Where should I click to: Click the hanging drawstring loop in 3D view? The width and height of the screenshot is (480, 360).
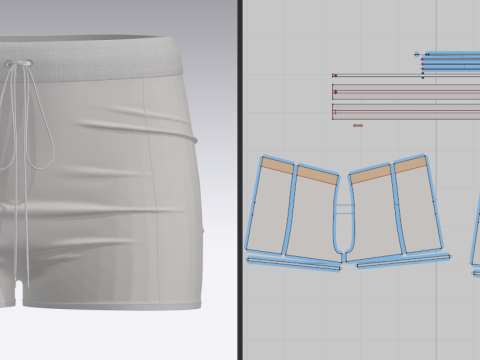click(x=41, y=133)
